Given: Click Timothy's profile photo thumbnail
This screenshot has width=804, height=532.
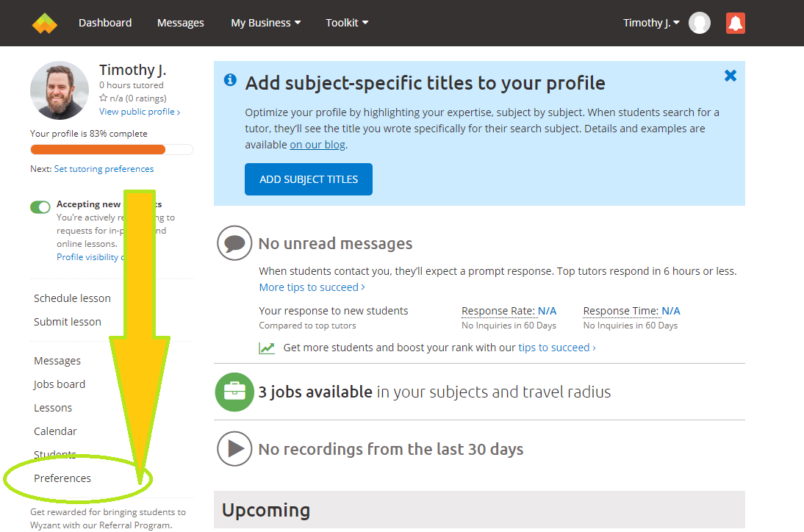Looking at the screenshot, I should [60, 90].
